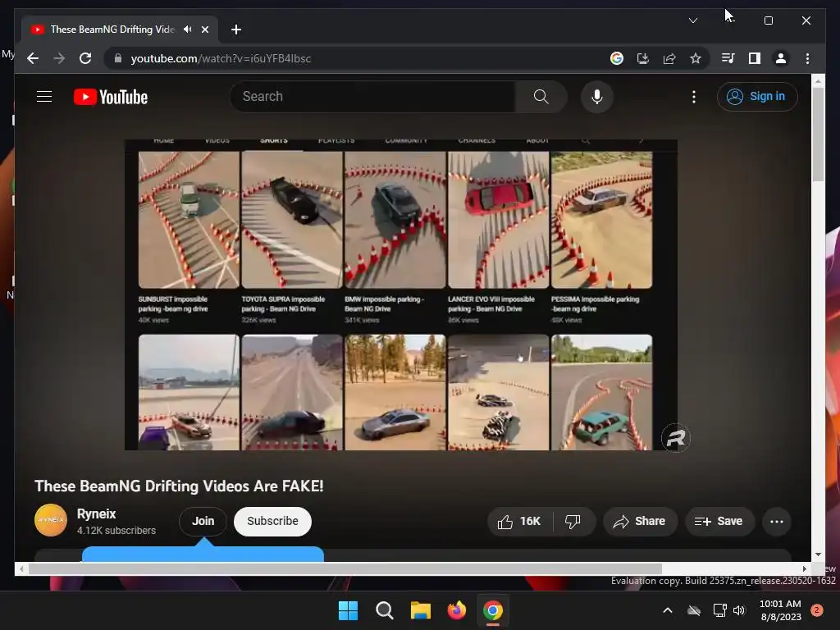Image resolution: width=840 pixels, height=630 pixels.
Task: Click the Join button
Action: [203, 521]
